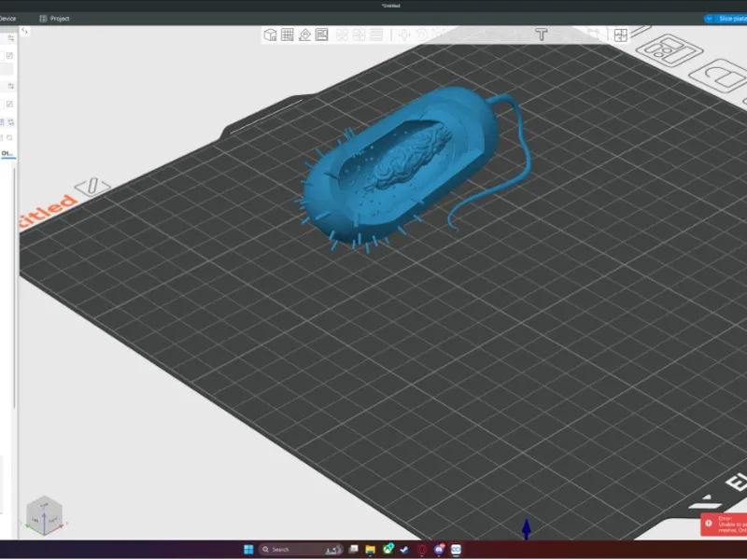Open the Assembly view icon
The height and width of the screenshot is (560, 747).
point(620,35)
